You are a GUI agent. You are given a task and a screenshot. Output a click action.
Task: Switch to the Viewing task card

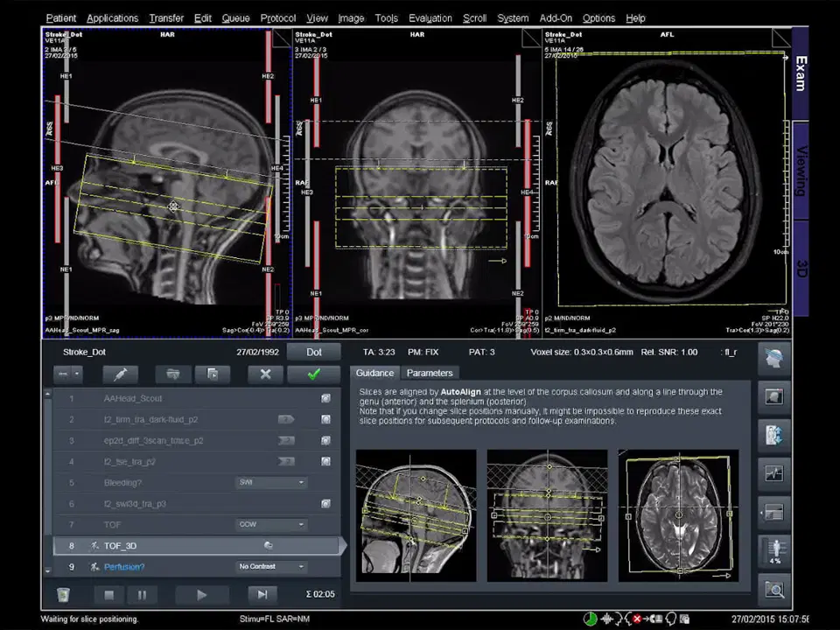pyautogui.click(x=801, y=171)
